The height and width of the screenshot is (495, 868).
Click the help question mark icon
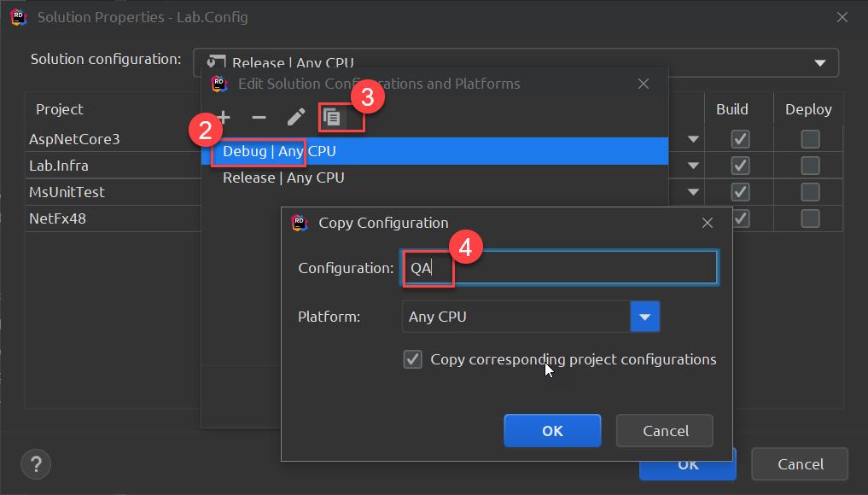tap(35, 464)
